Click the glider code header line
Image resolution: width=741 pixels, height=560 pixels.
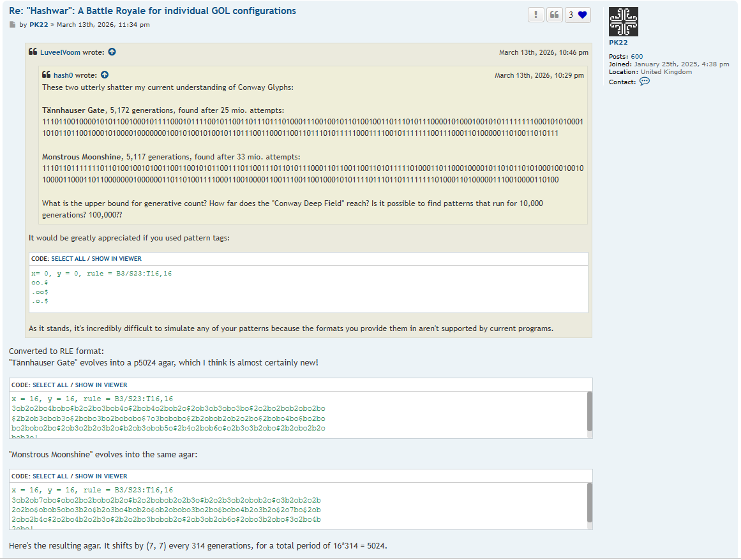(x=101, y=274)
